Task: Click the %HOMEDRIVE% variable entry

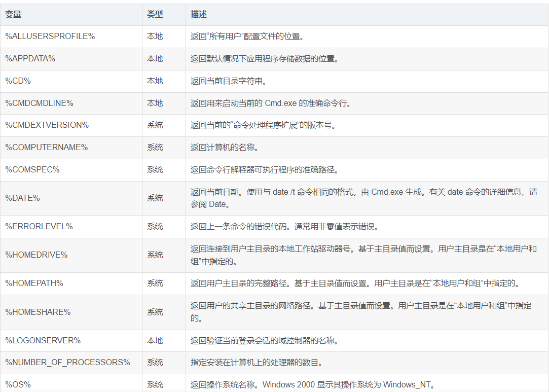Action: coord(36,255)
